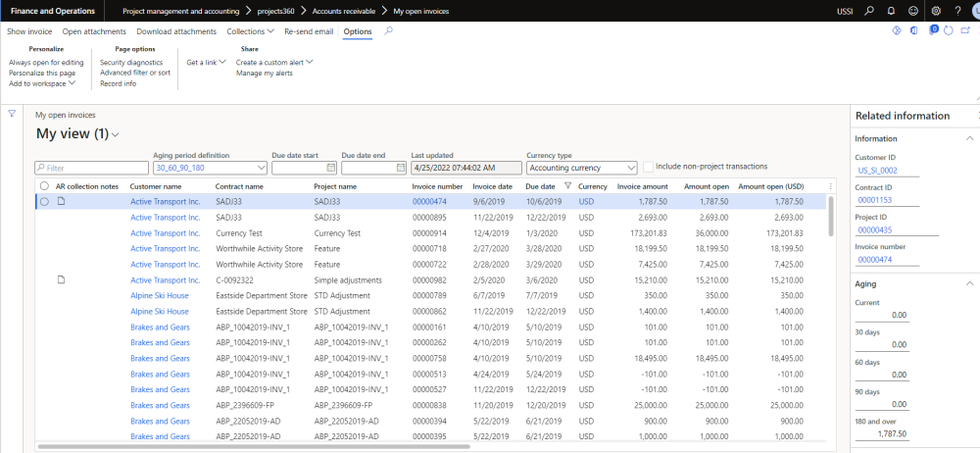This screenshot has height=453, width=980.
Task: Click the Due date column filter icon
Action: pos(567,185)
